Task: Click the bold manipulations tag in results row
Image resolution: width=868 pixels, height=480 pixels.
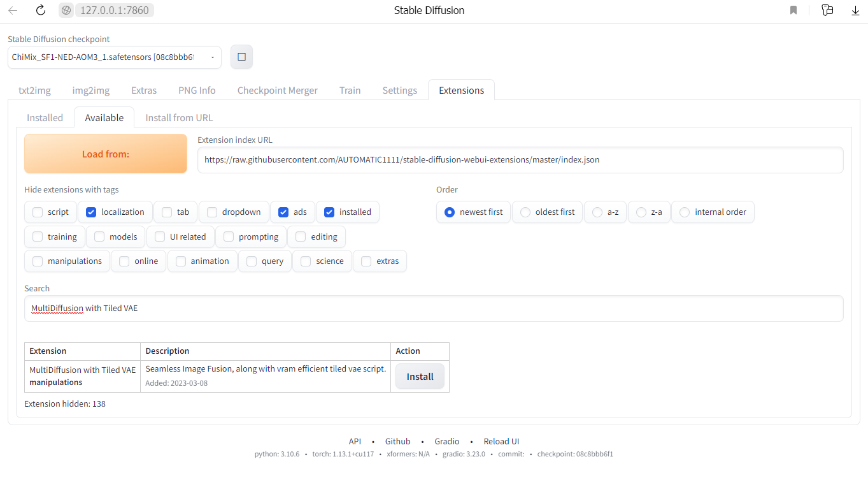Action: click(x=56, y=382)
